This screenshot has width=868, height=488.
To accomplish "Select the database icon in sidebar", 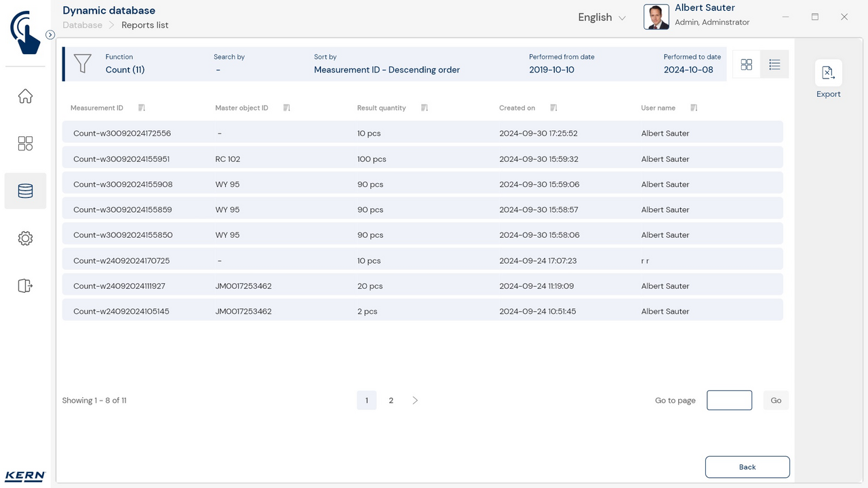I will click(x=25, y=191).
